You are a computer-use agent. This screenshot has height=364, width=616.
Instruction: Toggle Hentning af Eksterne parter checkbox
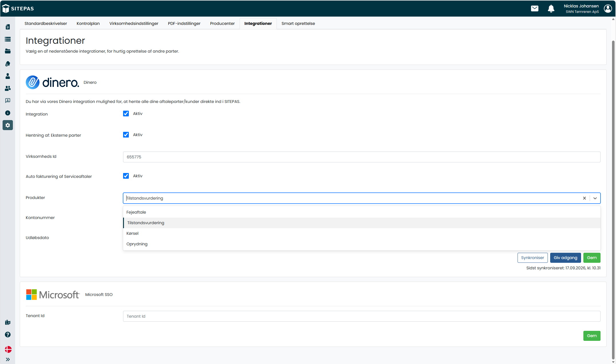tap(126, 135)
